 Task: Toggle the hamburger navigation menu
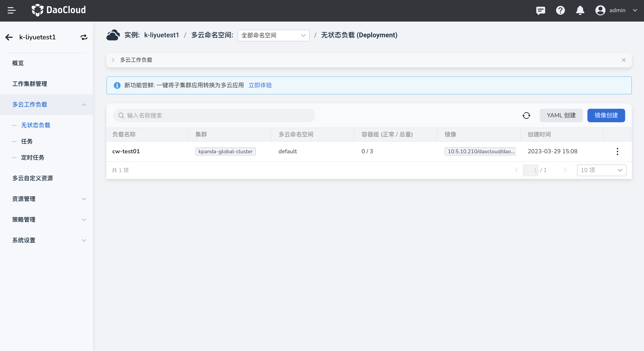click(x=11, y=10)
